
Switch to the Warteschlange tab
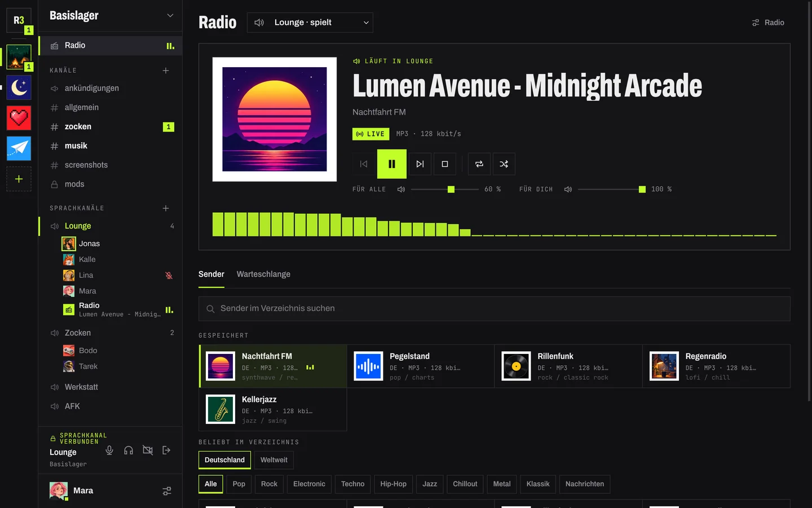point(263,274)
